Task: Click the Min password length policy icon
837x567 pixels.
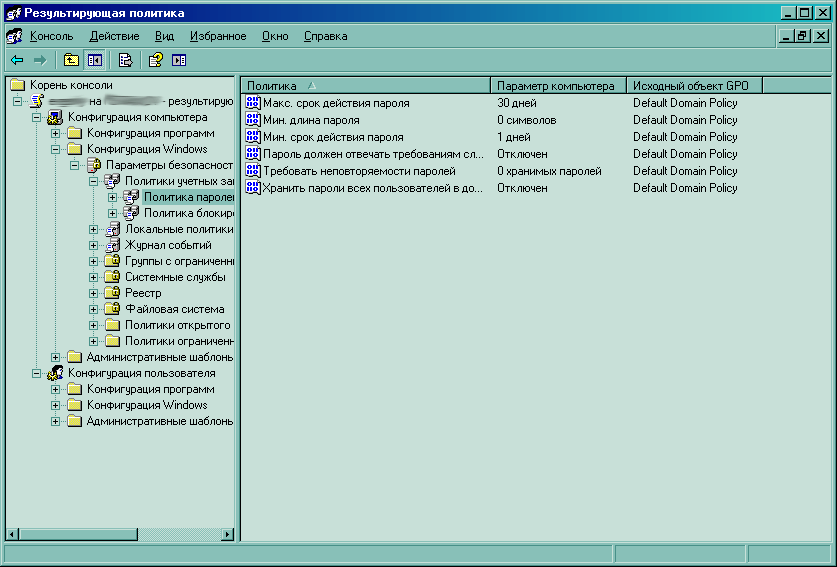Action: tap(252, 120)
